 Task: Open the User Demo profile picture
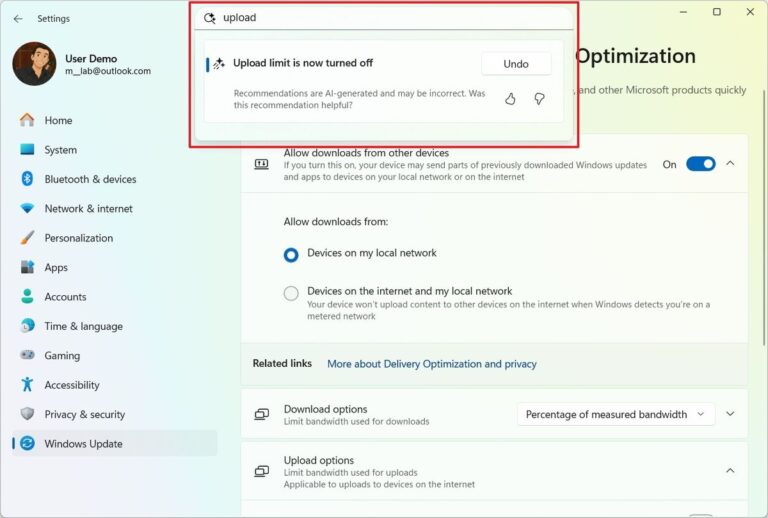34,64
